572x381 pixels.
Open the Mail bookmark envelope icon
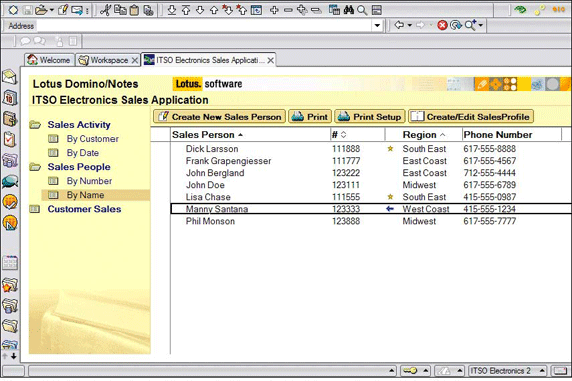pyautogui.click(x=10, y=76)
